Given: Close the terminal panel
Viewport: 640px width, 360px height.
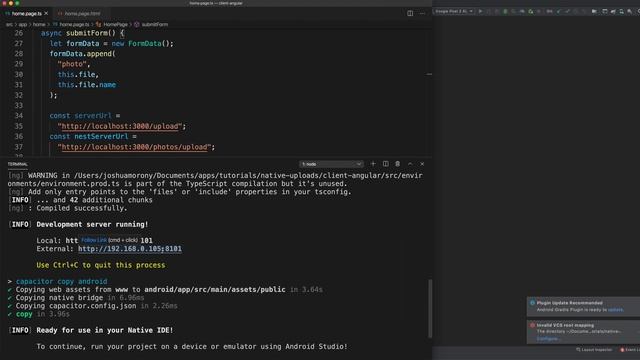Looking at the screenshot, I should click(422, 164).
